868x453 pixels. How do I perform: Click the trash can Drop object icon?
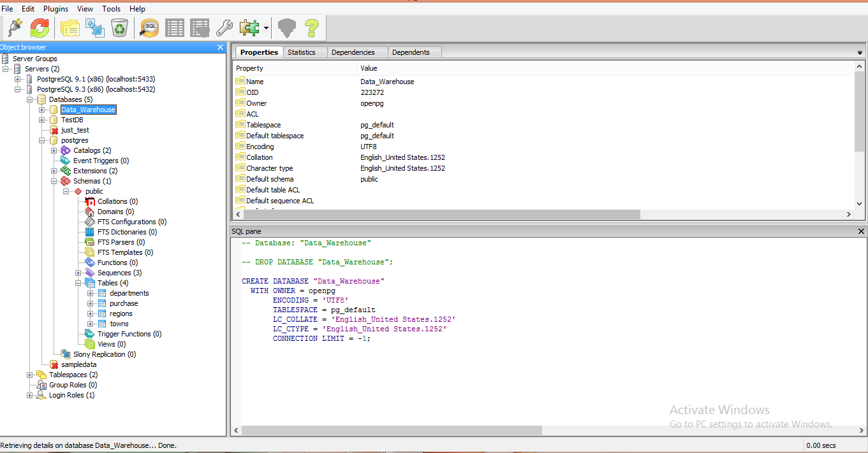point(119,27)
